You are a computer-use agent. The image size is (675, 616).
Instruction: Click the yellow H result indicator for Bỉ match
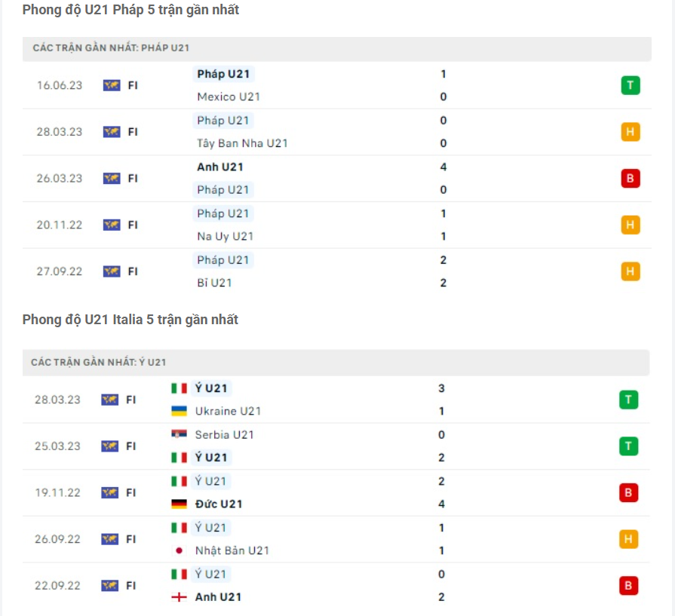(x=630, y=271)
